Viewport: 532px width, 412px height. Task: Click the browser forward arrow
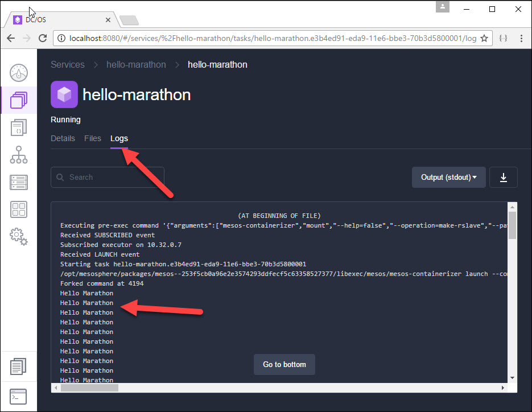tap(27, 38)
